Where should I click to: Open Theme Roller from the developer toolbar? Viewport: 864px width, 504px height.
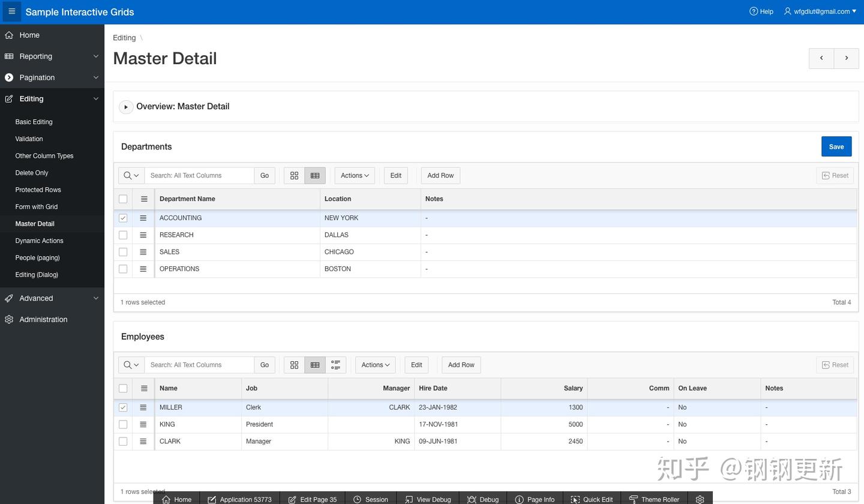[x=654, y=499]
